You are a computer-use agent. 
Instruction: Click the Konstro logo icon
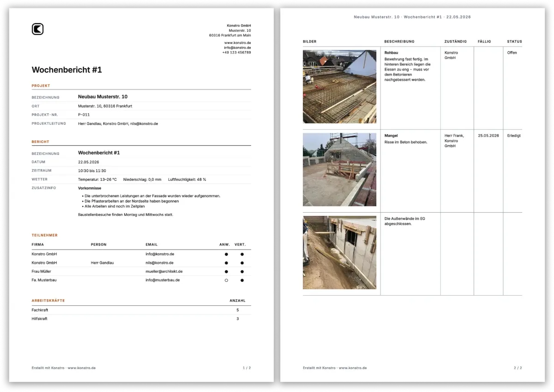pyautogui.click(x=37, y=29)
